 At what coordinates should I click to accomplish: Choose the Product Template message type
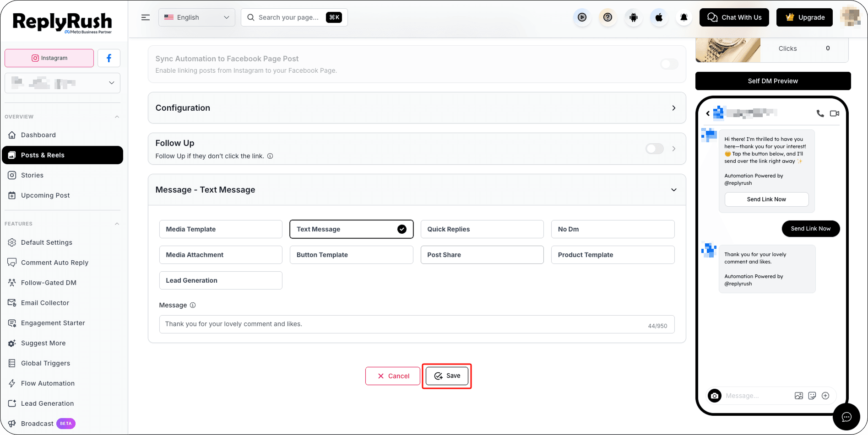point(613,255)
